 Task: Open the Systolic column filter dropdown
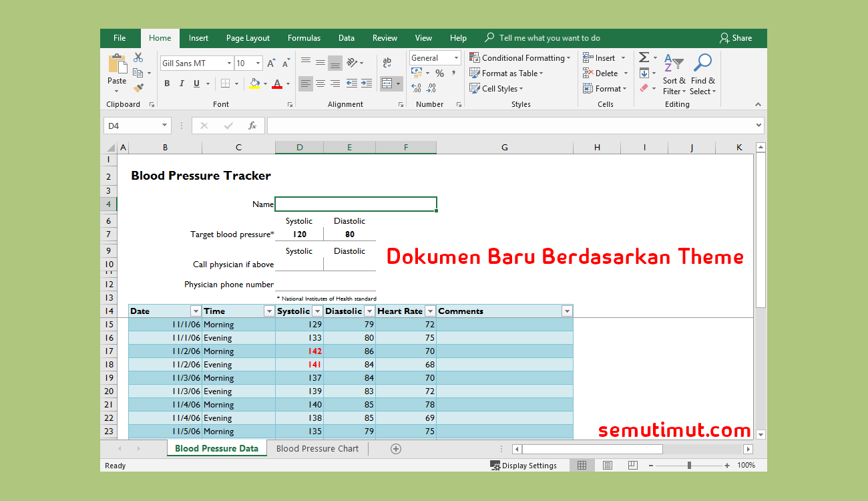click(317, 311)
